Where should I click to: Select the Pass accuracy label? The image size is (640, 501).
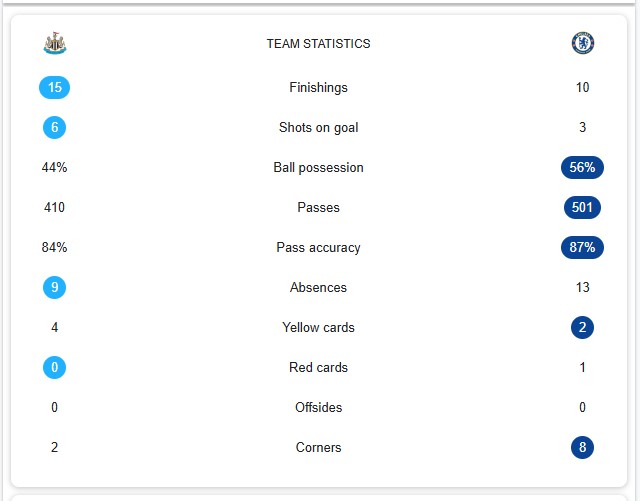pos(318,247)
